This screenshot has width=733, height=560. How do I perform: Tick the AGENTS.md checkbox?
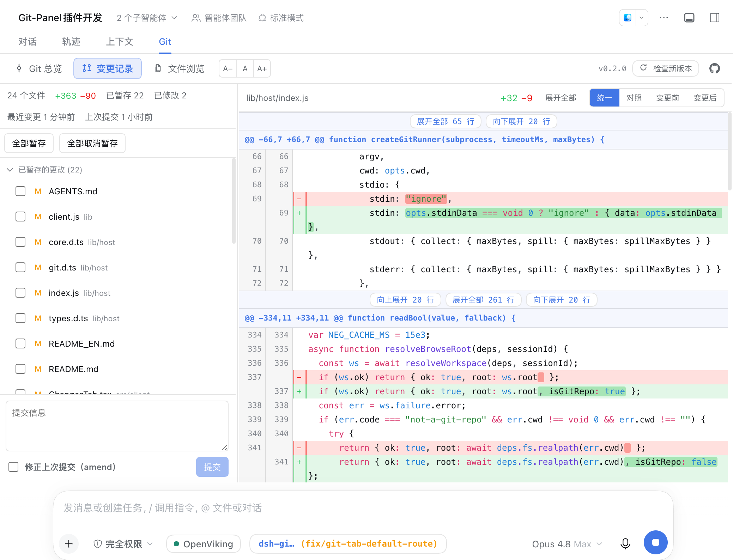20,191
